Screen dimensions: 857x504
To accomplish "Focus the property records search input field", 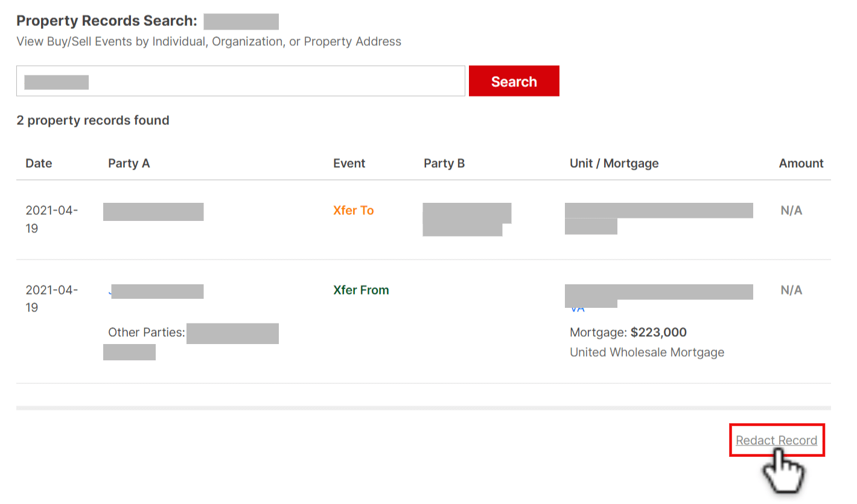I will pos(241,81).
